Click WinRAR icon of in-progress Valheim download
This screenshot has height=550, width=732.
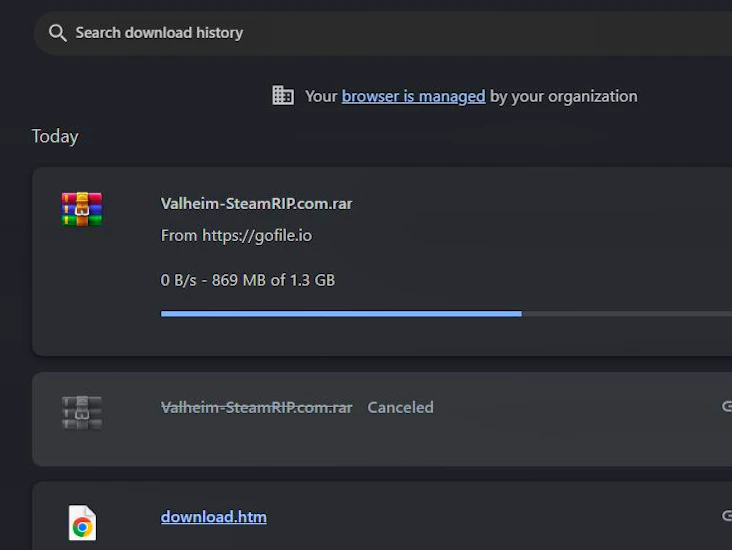(82, 209)
